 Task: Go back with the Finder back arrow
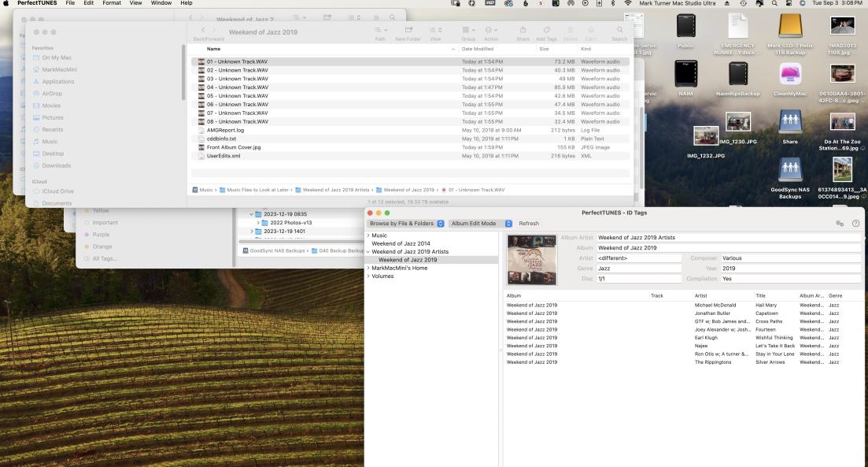click(202, 30)
